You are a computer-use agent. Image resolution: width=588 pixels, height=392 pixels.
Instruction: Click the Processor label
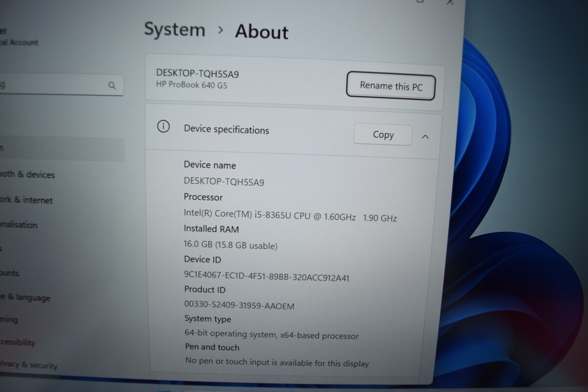coord(203,197)
